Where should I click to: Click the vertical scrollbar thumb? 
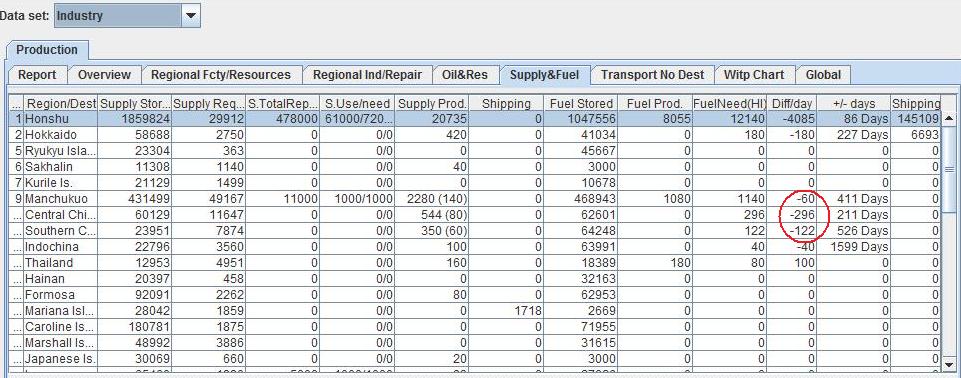click(x=949, y=170)
